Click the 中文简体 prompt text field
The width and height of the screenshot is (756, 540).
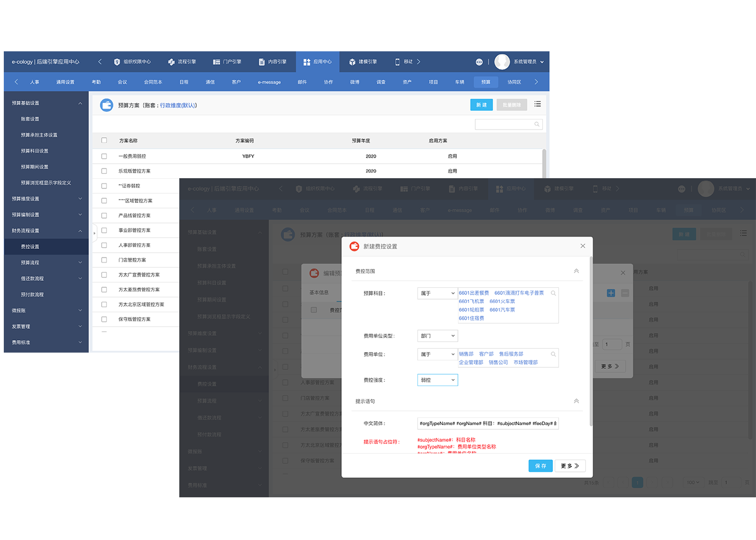click(x=488, y=423)
